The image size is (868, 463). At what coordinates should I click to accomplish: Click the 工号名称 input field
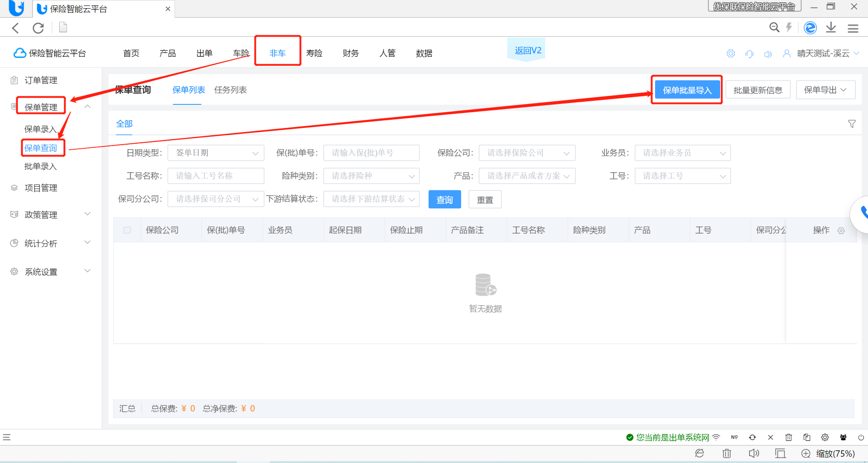point(216,176)
